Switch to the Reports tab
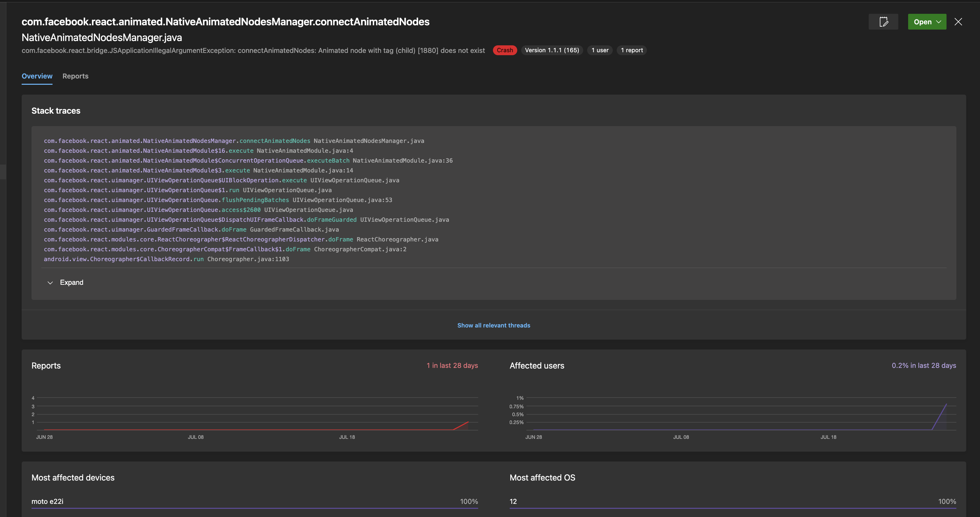 pos(75,76)
